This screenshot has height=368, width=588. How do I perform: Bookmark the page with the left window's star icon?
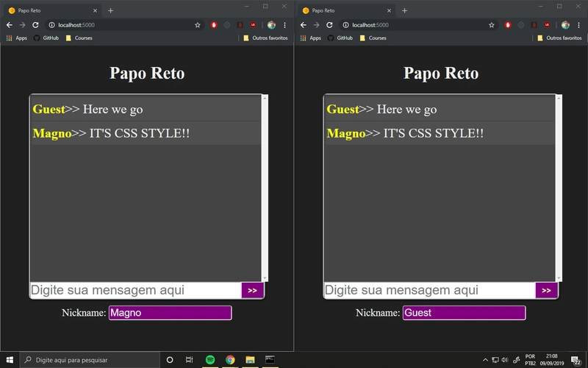[x=198, y=25]
